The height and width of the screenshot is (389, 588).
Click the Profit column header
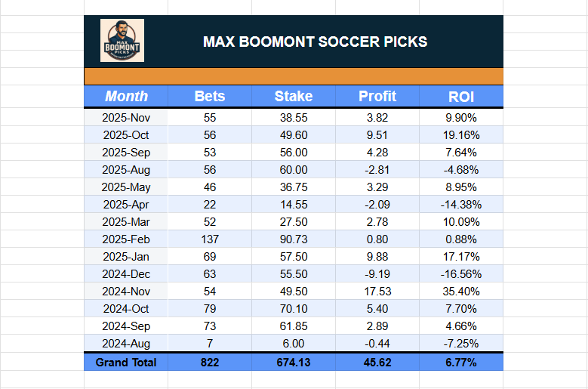coord(377,96)
